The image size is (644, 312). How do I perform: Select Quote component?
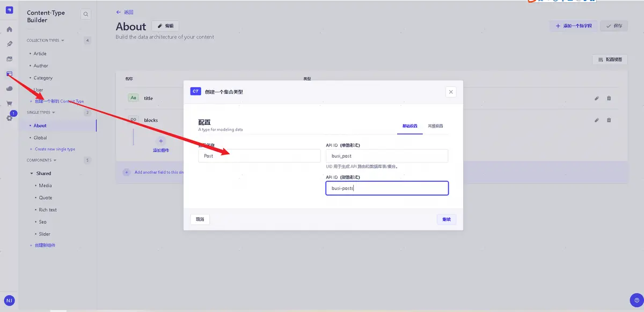[46, 198]
